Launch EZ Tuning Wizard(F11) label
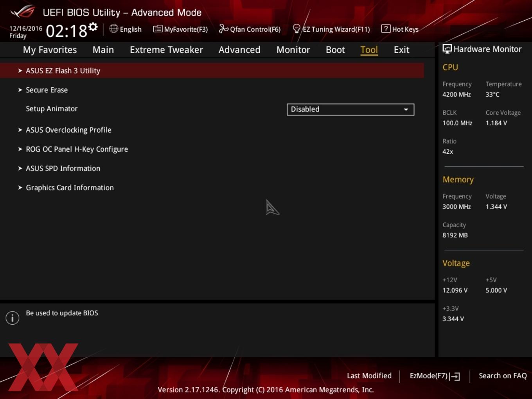The image size is (532, 399). (336, 29)
